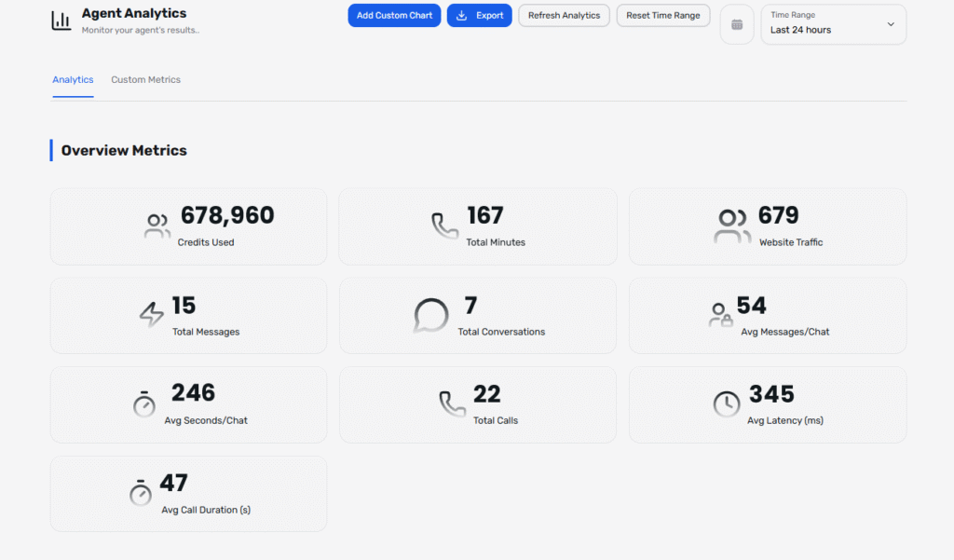Select the Analytics tab

pyautogui.click(x=73, y=80)
